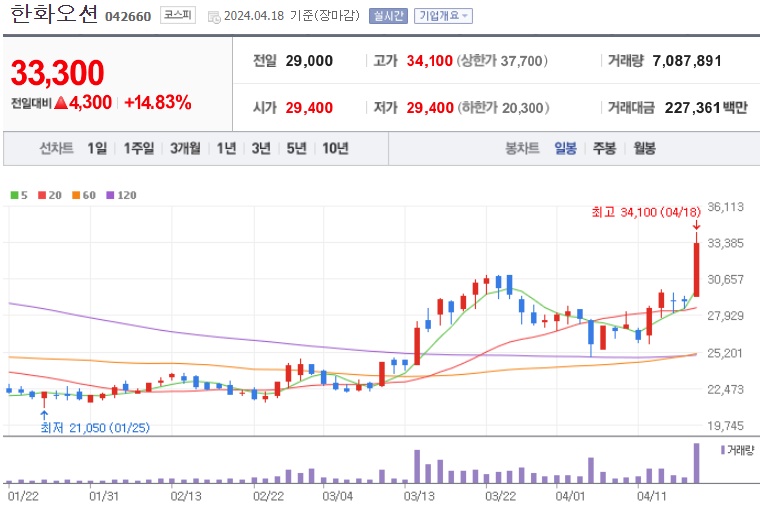Click the 거래대금 value 227,361
Screen dimensions: 760x510
point(693,108)
